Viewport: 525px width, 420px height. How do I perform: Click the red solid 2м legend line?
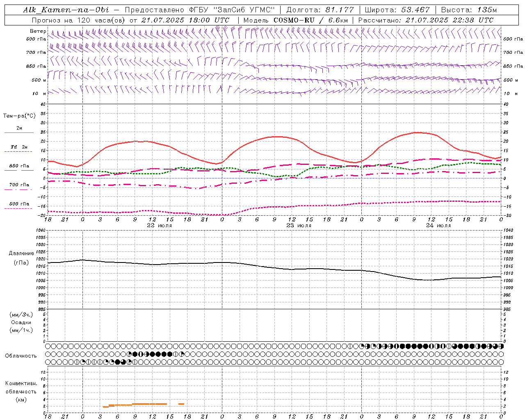19,132
